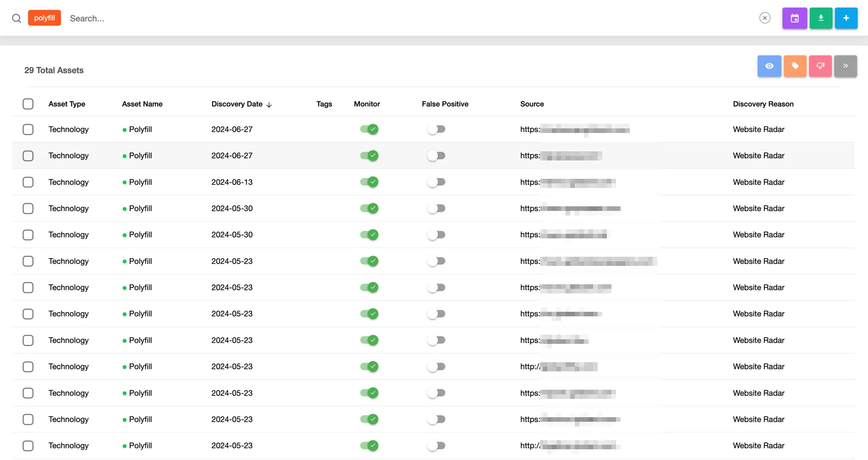This screenshot has width=868, height=460.
Task: Click Website Radar in the 2024-06-13 row
Action: (759, 182)
